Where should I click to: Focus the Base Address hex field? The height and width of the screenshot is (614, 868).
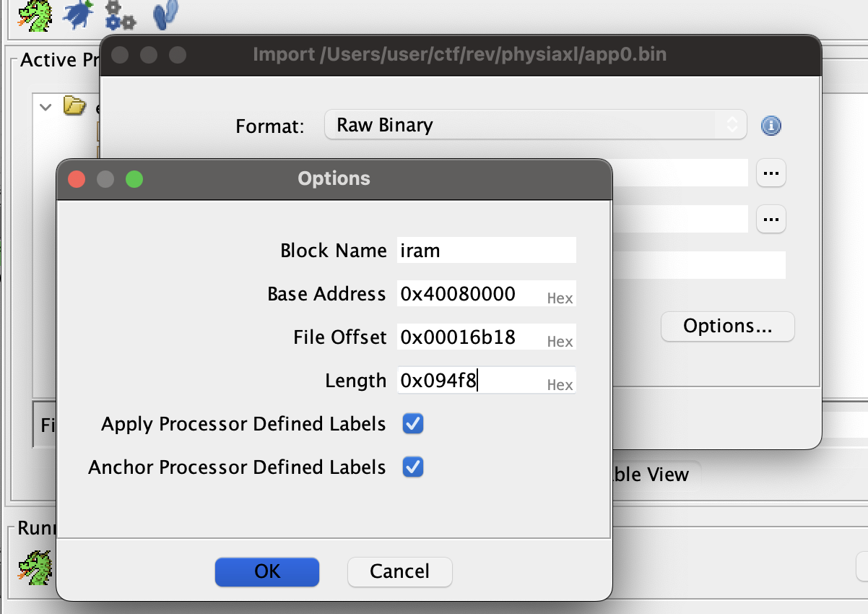pos(469,294)
